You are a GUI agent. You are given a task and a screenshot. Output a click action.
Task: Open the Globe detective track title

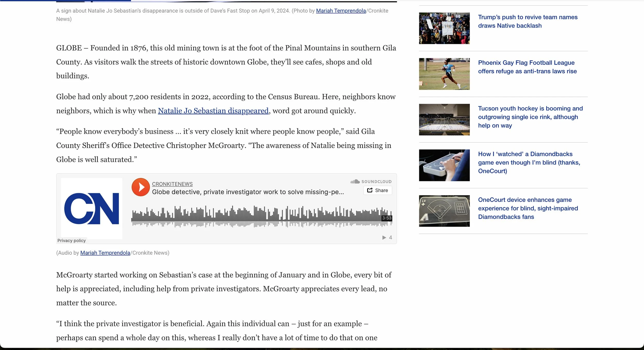(248, 192)
